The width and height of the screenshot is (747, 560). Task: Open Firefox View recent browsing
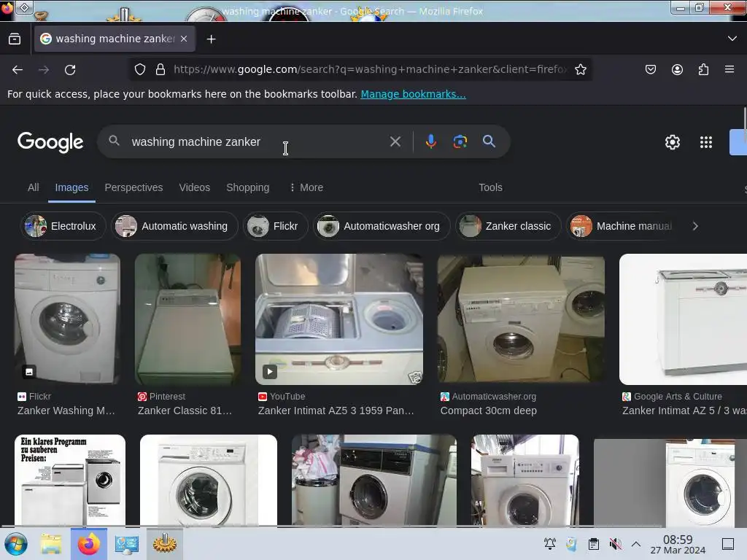point(15,39)
